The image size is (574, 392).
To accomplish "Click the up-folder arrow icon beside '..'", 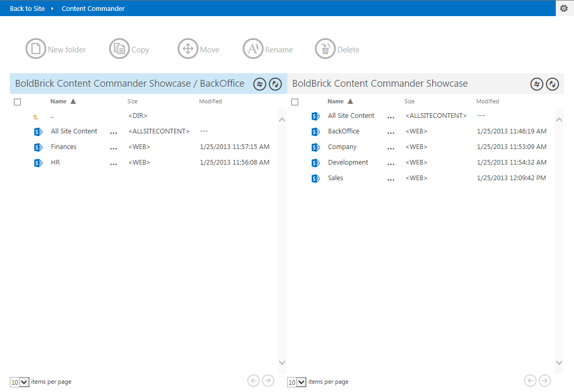I will click(x=35, y=117).
